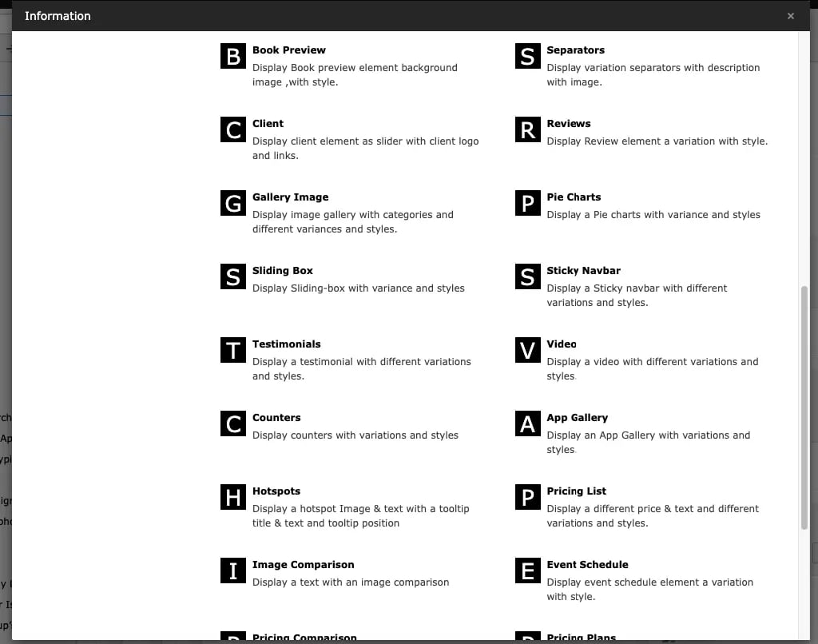Click the Hotspots H icon
This screenshot has width=818, height=644.
tap(233, 497)
